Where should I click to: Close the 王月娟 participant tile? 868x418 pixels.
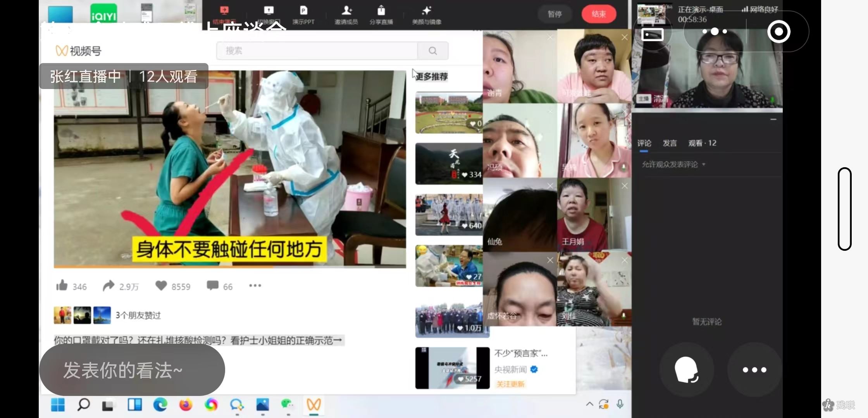tap(625, 186)
